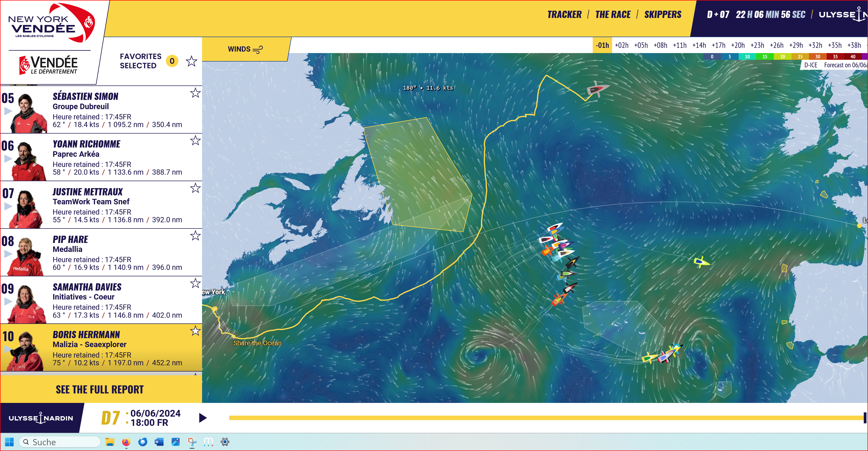Click Ulysse Nardin logo in header

click(x=843, y=14)
